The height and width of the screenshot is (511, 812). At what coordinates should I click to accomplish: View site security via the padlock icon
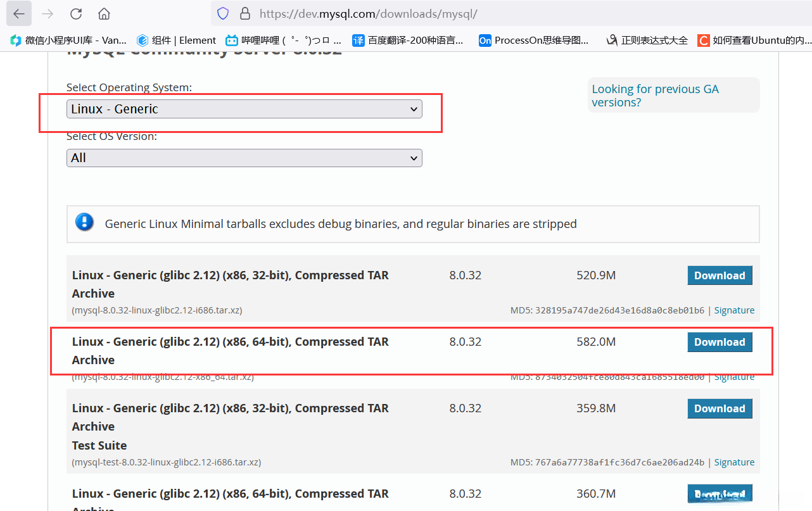(245, 13)
